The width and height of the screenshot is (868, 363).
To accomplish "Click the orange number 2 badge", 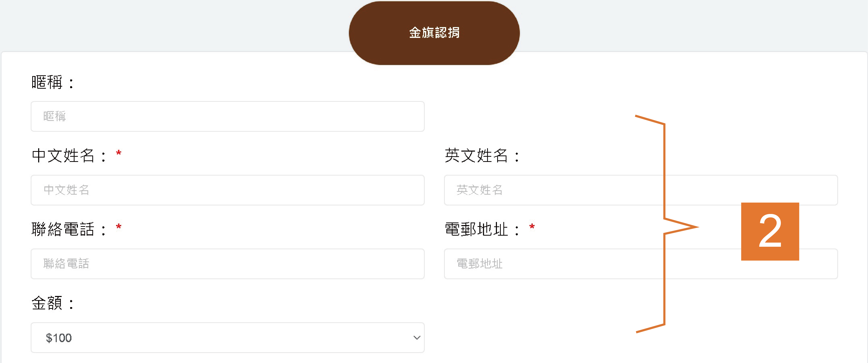I will 769,231.
